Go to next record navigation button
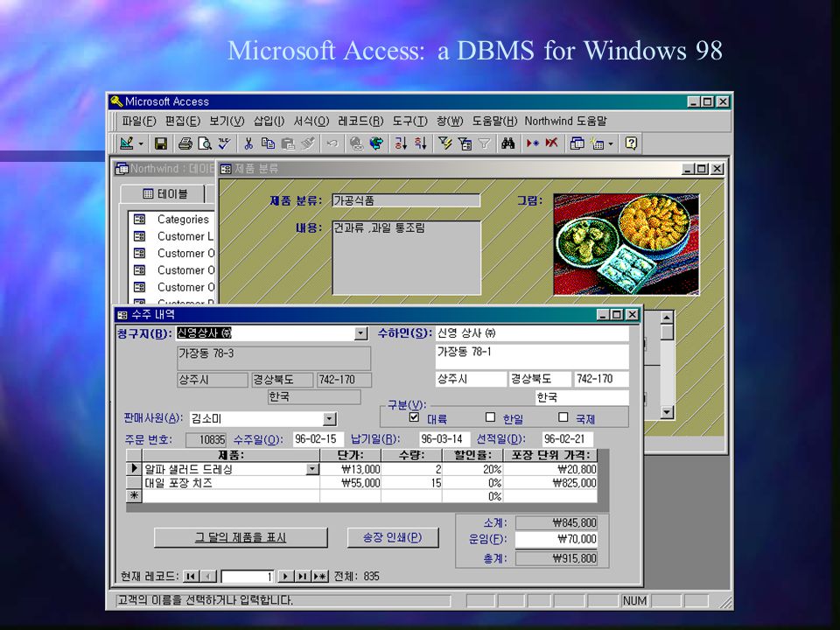 tap(285, 577)
